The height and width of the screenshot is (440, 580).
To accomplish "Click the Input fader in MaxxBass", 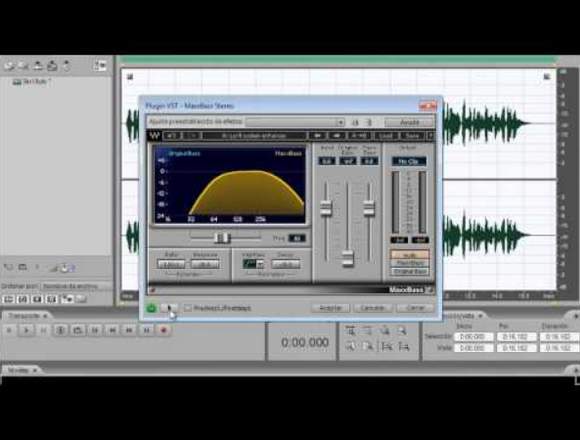I will click(x=326, y=208).
